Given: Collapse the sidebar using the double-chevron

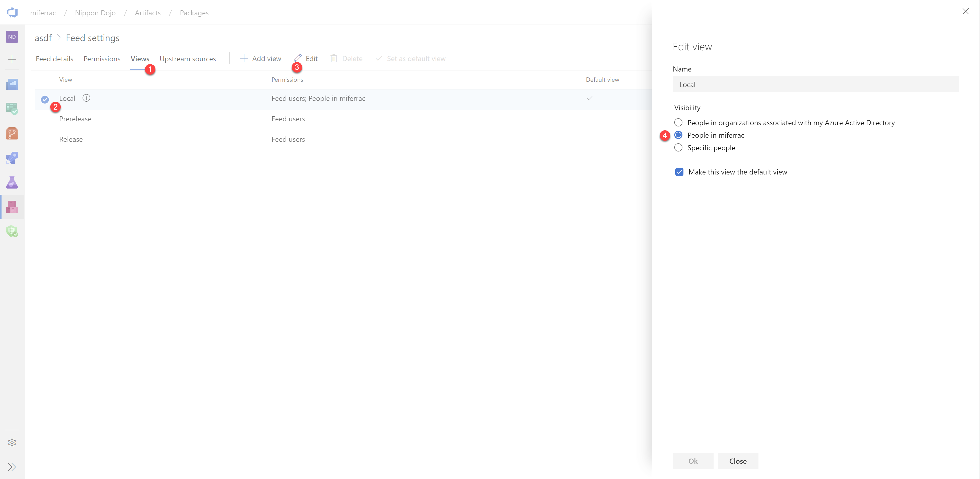Looking at the screenshot, I should click(x=12, y=467).
